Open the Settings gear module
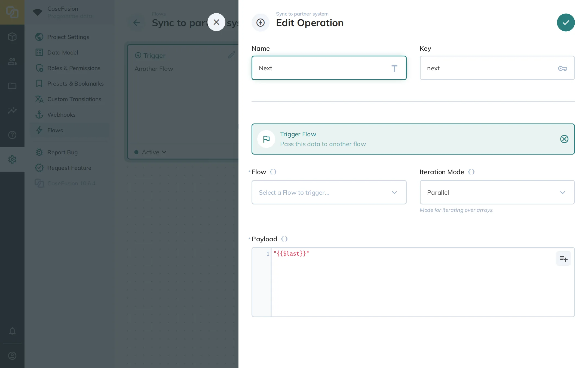 click(12, 159)
